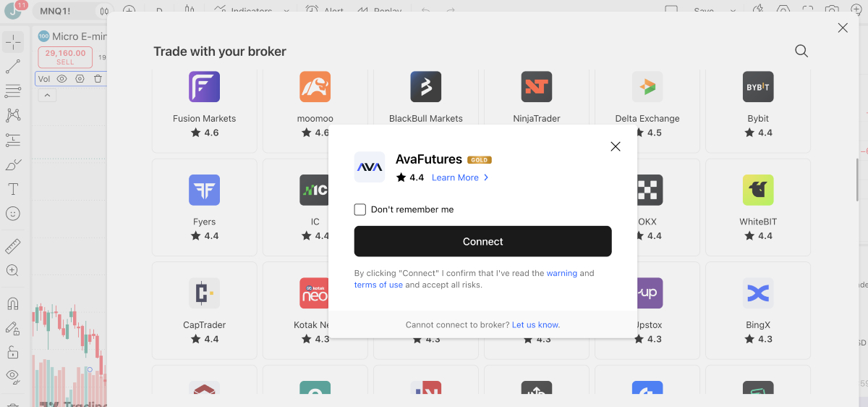Viewport: 868px width, 407px height.
Task: Collapse the indicator legend arrow under Vol
Action: click(x=46, y=96)
